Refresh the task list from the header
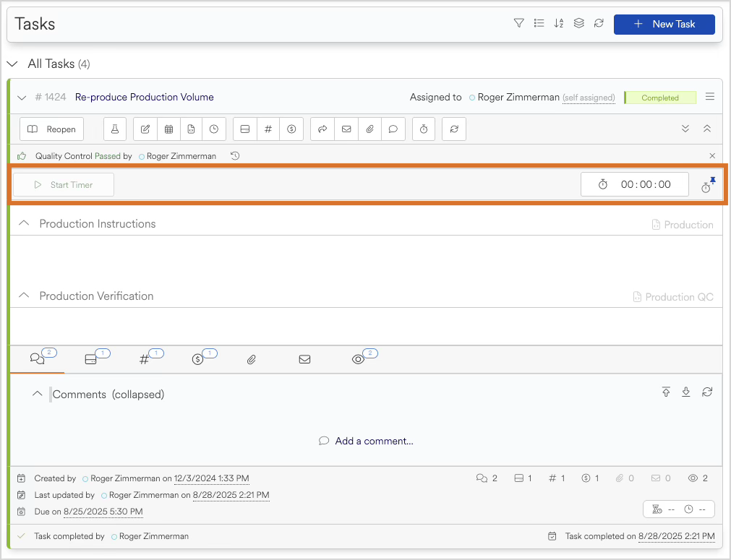This screenshot has height=560, width=731. [599, 23]
